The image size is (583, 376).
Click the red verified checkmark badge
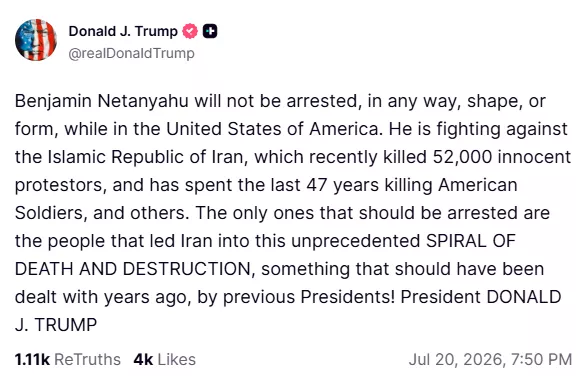click(x=190, y=31)
